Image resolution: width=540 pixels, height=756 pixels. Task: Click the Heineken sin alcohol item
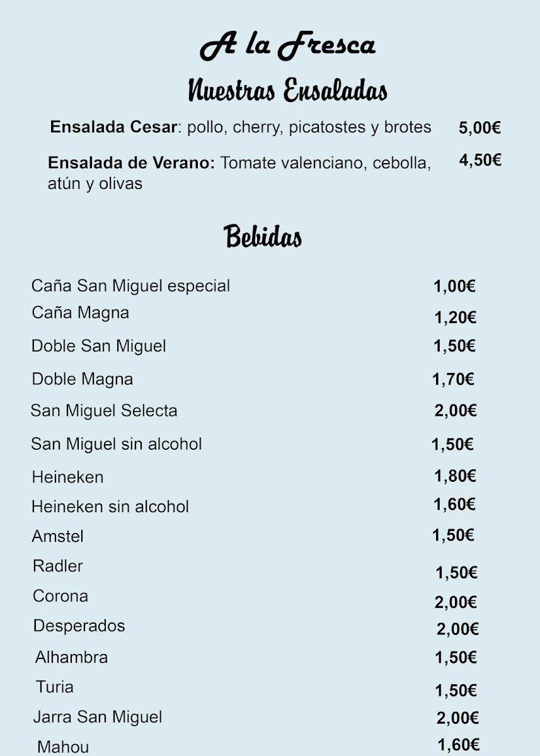point(110,507)
